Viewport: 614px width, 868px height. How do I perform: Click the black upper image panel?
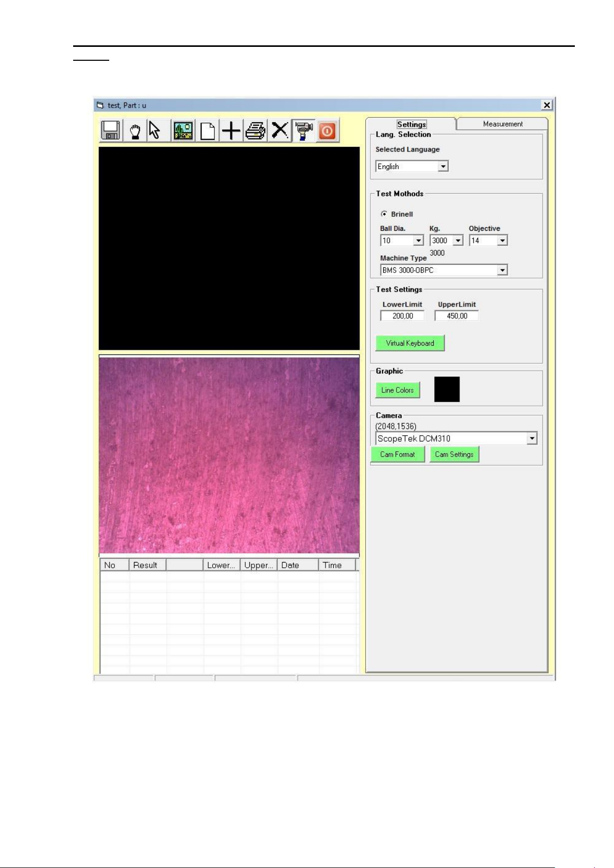(229, 249)
